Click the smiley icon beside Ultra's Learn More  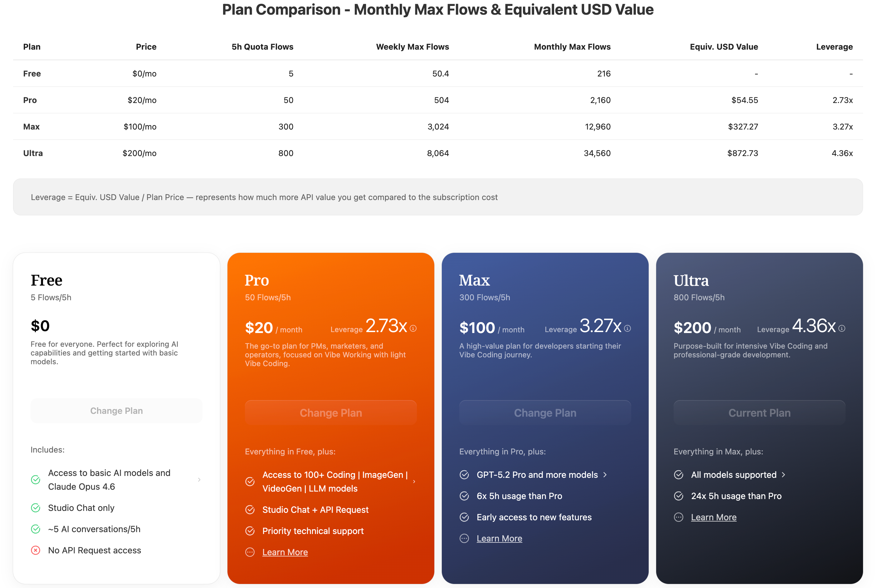click(x=678, y=517)
